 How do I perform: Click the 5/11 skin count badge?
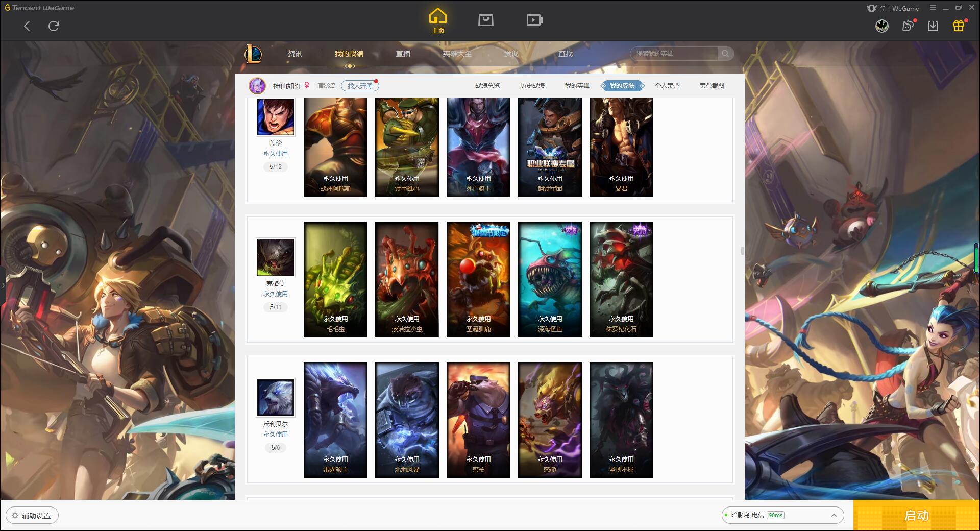click(x=276, y=307)
